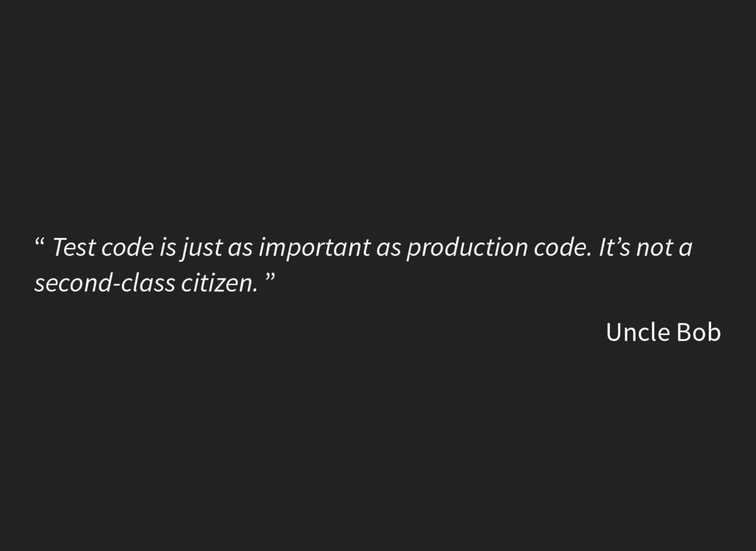Click the hyphen in "second-class"
This screenshot has width=756, height=551.
116,285
